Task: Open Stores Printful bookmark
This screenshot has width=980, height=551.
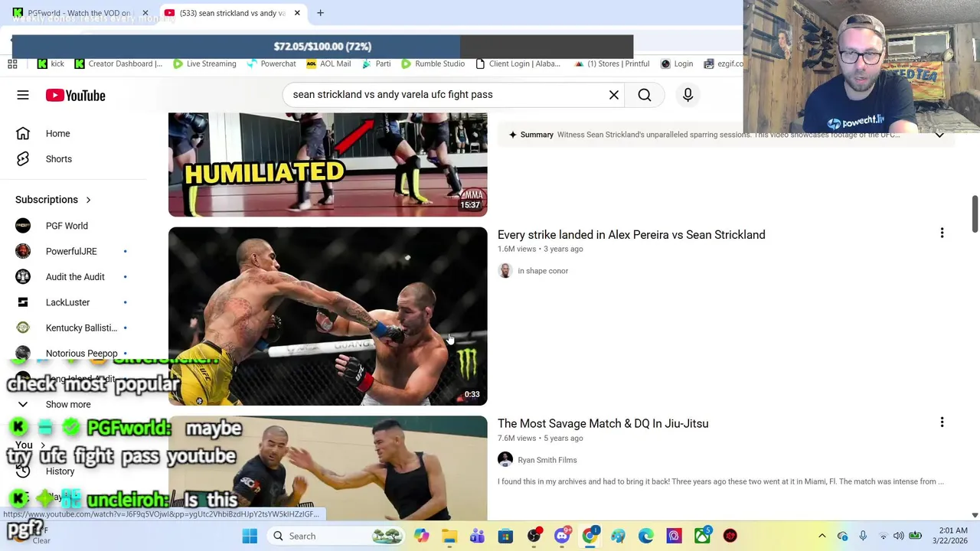Action: point(612,64)
